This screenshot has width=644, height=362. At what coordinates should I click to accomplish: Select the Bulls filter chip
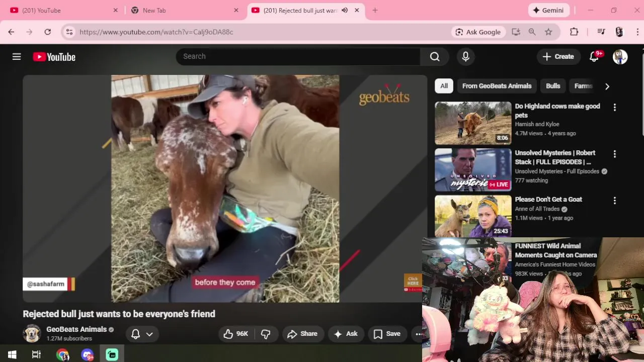click(553, 86)
